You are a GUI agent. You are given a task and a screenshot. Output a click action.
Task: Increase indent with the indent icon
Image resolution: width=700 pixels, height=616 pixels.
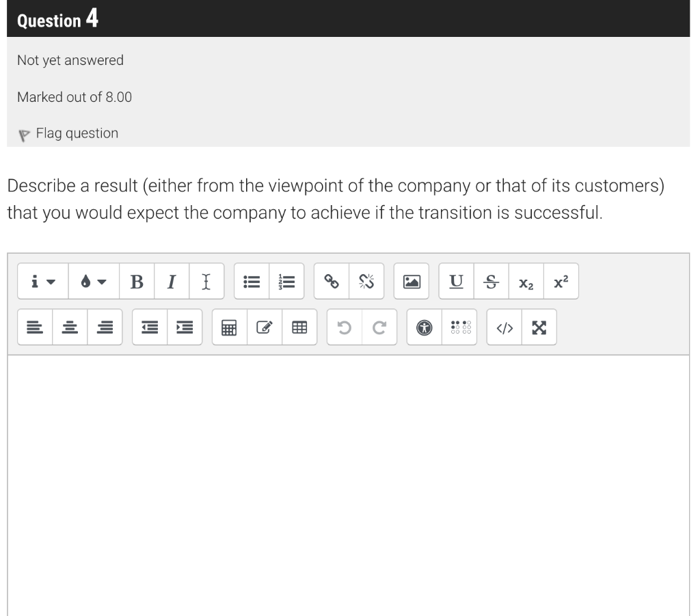click(x=185, y=327)
